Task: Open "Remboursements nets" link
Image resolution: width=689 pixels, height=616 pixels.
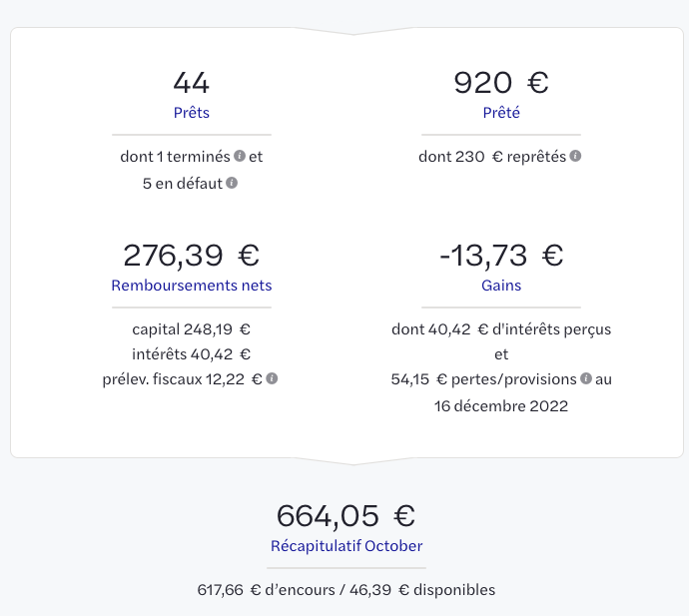Action: click(x=192, y=286)
